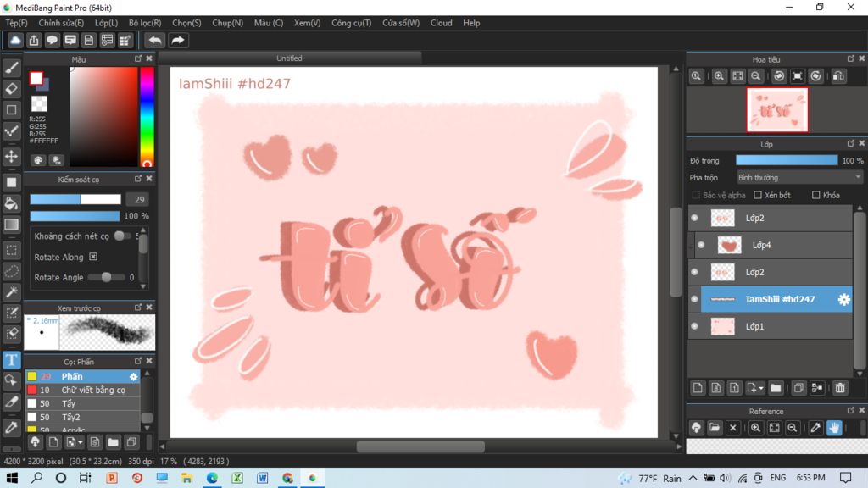Select the Tẩy brush
Image resolution: width=868 pixels, height=488 pixels.
(x=82, y=403)
